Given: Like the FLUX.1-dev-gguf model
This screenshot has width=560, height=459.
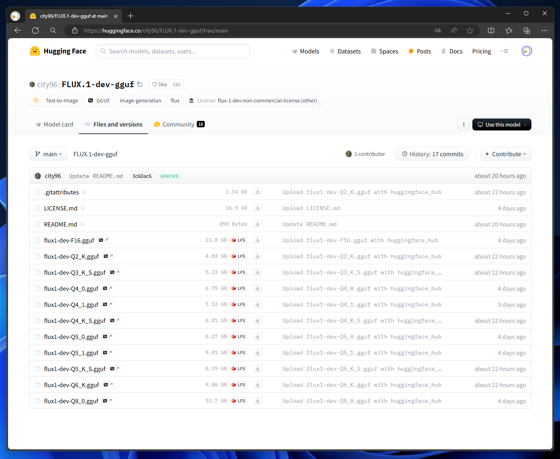Looking at the screenshot, I should (x=159, y=85).
